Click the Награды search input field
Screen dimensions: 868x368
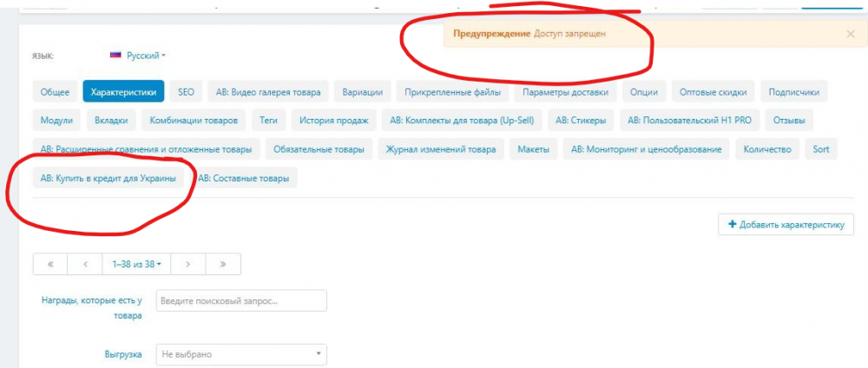[x=240, y=300]
